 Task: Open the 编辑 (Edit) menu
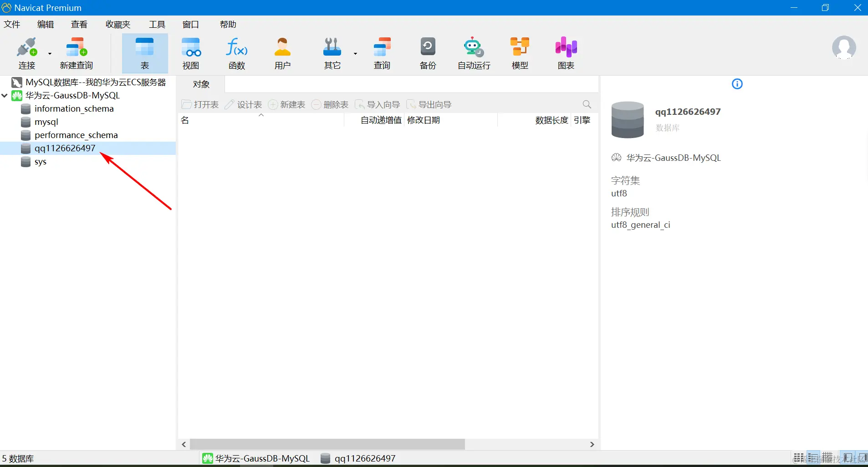coord(46,24)
